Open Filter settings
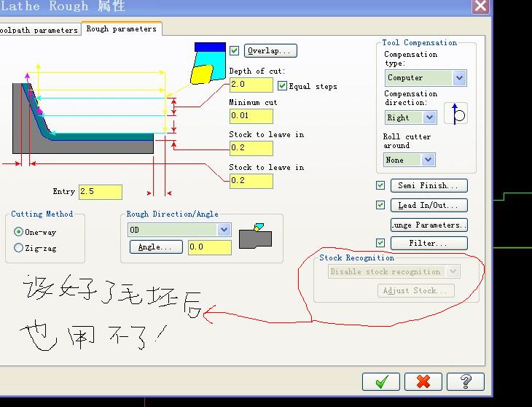The height and width of the screenshot is (407, 532). click(429, 243)
